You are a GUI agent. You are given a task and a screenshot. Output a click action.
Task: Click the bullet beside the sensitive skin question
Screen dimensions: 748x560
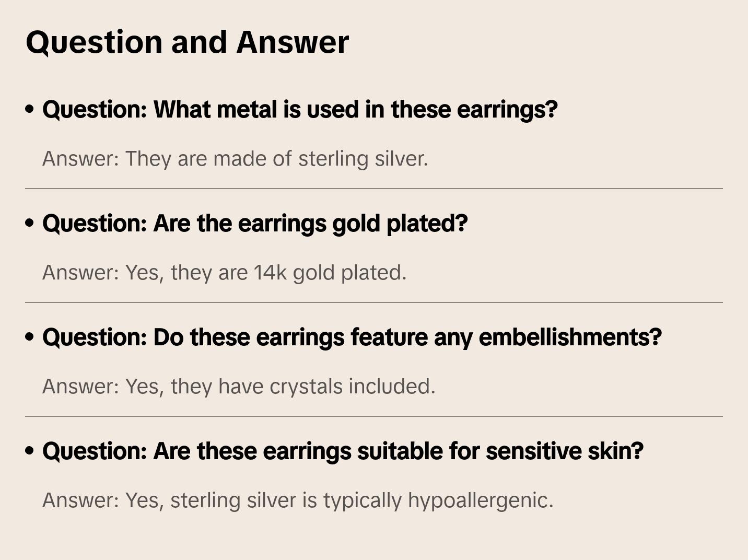click(x=30, y=451)
